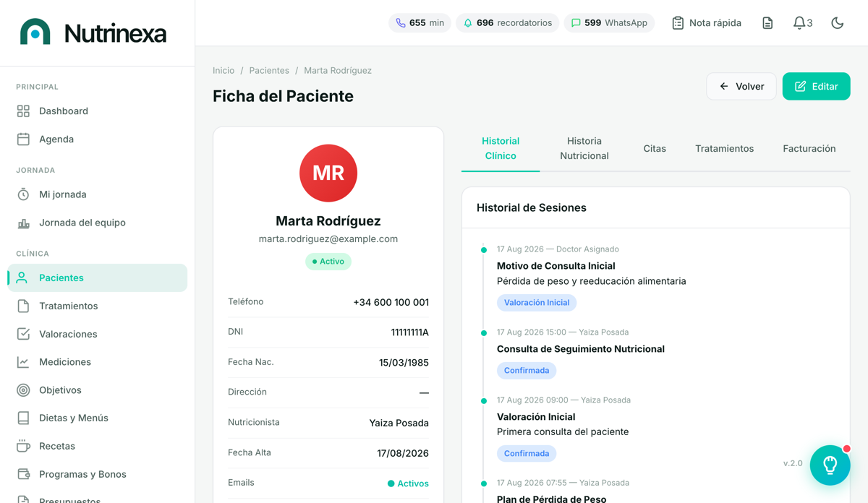Click the Valoraciones checkmark icon
Viewport: 868px width, 503px height.
click(23, 334)
